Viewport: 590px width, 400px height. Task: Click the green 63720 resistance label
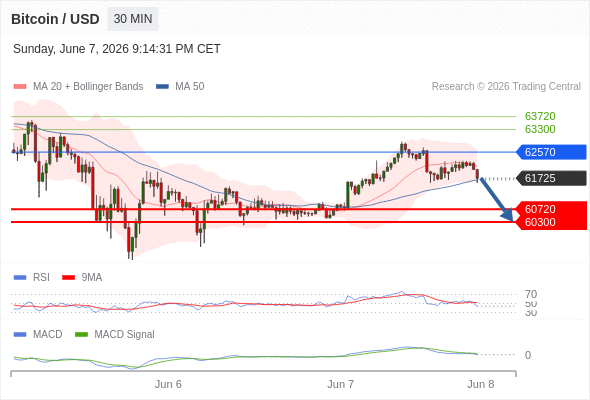(x=540, y=116)
